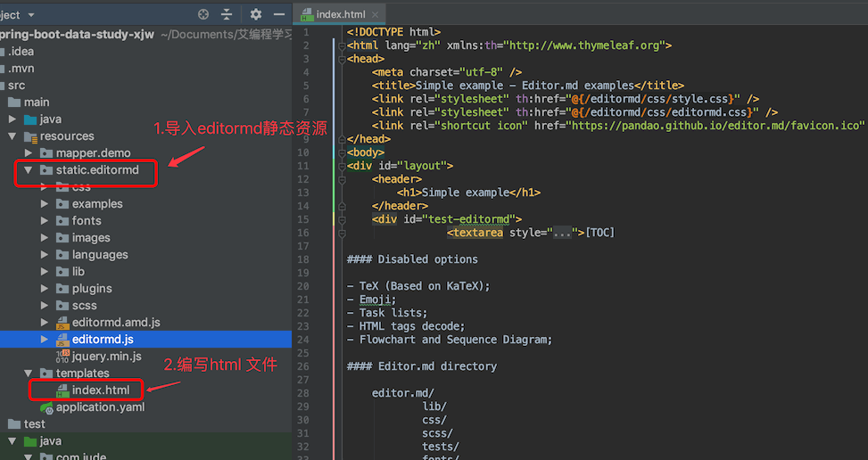Expand the images folder
The width and height of the screenshot is (868, 460).
(45, 238)
